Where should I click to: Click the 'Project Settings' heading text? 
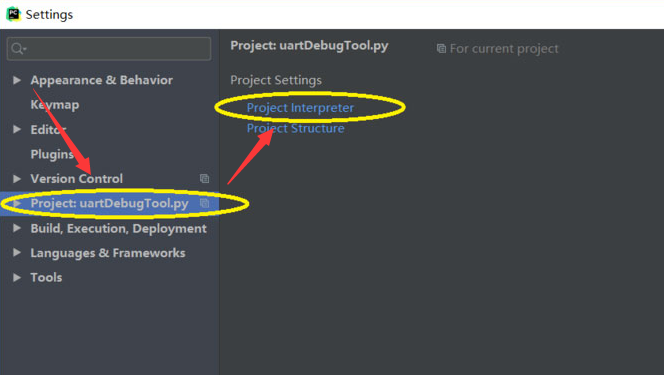[x=276, y=80]
